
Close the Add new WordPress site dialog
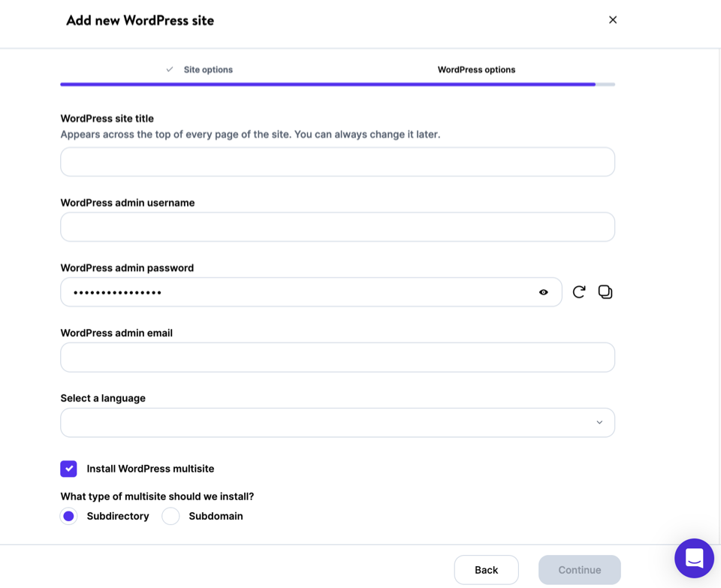[613, 20]
